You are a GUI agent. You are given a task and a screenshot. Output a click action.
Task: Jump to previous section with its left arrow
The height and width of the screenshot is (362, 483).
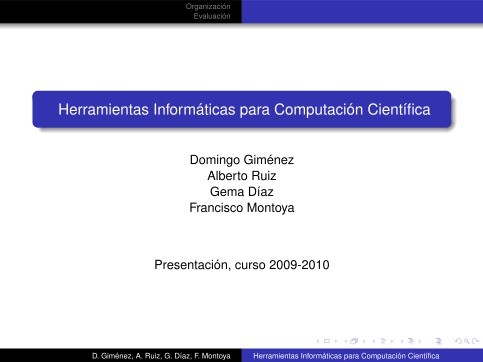402,341
